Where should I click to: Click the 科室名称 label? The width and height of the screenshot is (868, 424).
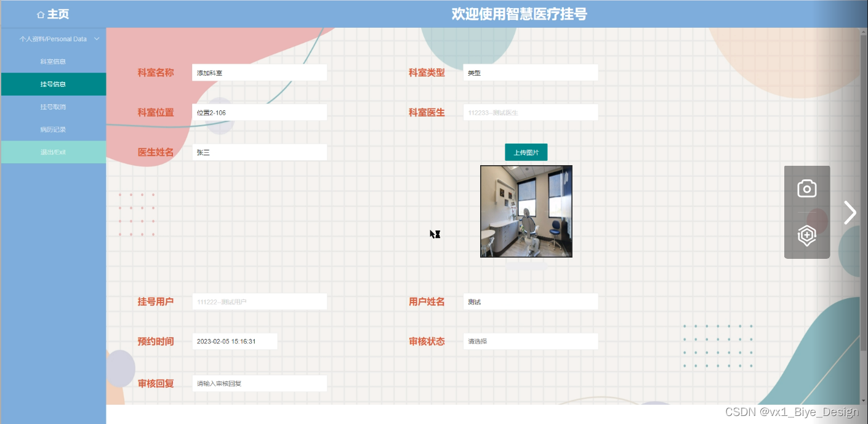[x=156, y=73]
